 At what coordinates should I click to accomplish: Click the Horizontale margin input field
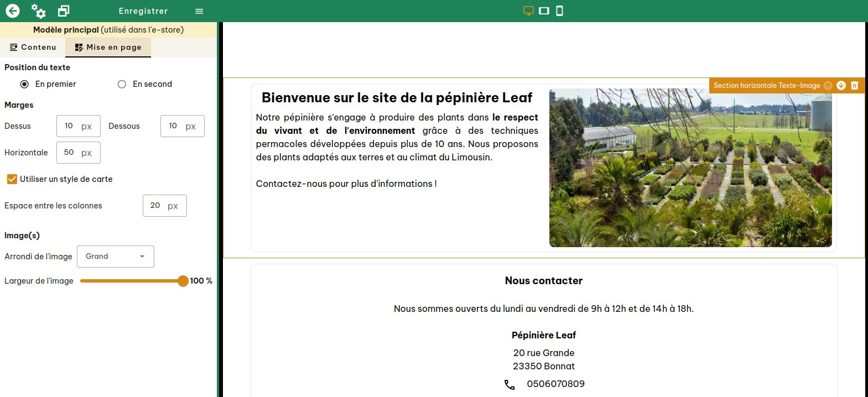pos(79,153)
